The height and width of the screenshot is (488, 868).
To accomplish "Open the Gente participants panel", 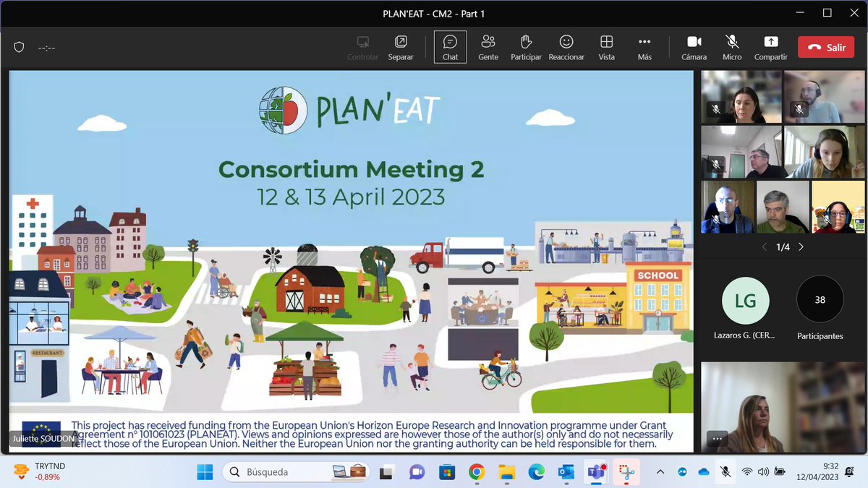I will [x=488, y=47].
